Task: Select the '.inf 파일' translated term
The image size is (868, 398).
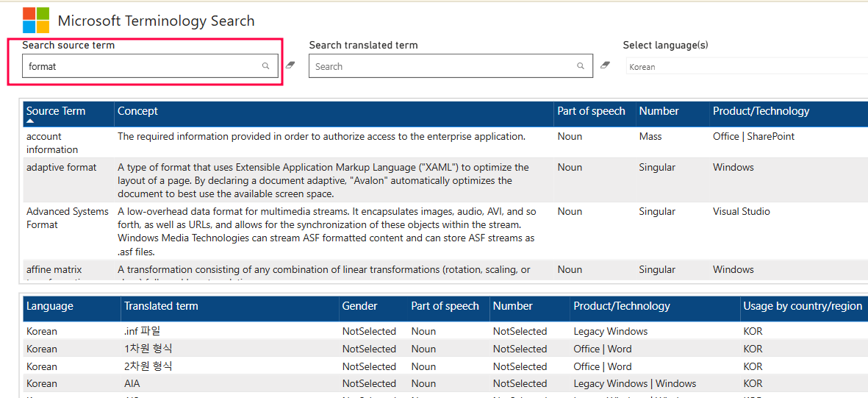Action: coord(143,332)
